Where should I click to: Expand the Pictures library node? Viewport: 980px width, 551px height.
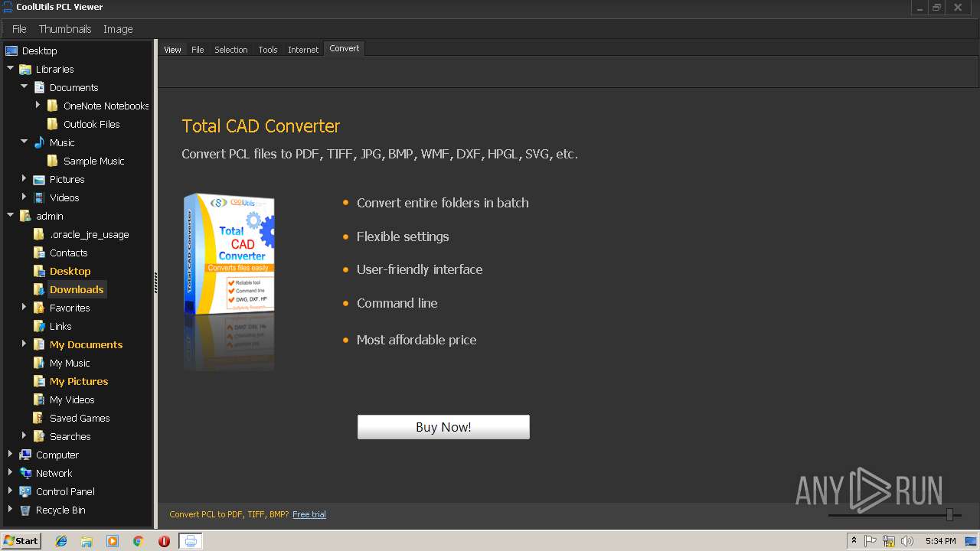point(24,179)
